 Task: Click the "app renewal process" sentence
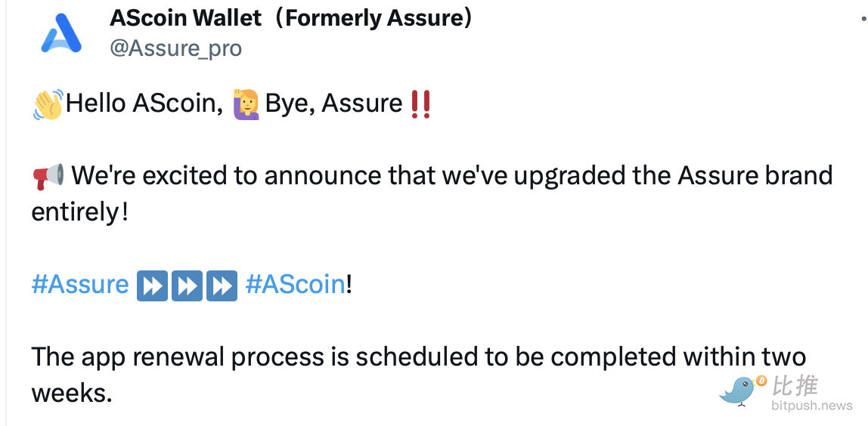click(x=418, y=357)
